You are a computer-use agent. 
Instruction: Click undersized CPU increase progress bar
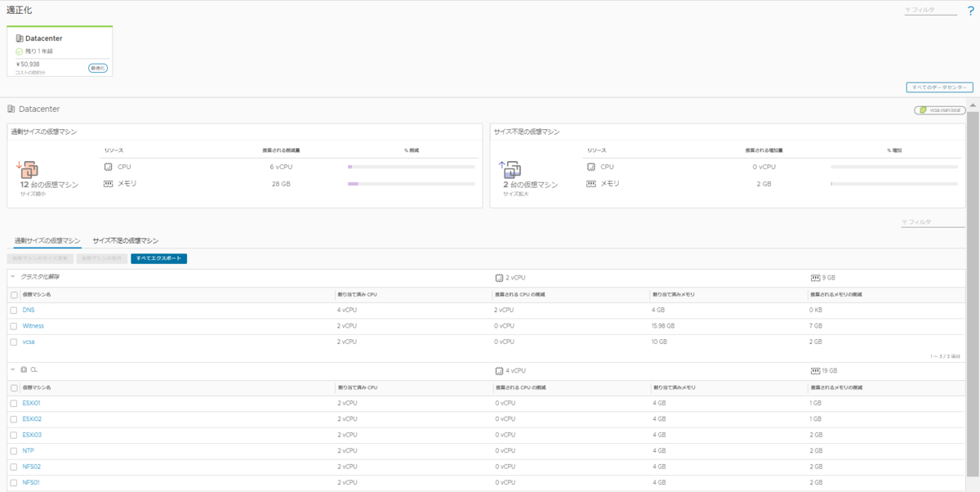click(894, 167)
